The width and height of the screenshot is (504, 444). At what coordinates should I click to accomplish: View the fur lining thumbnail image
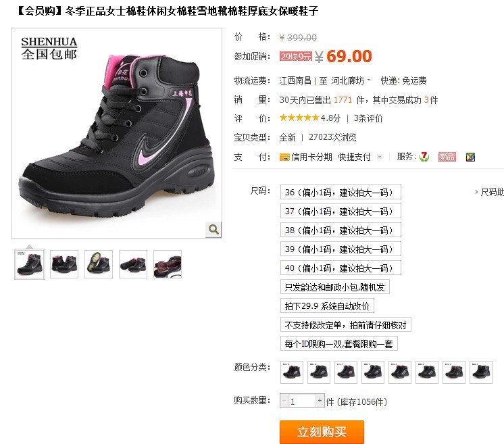coord(168,264)
